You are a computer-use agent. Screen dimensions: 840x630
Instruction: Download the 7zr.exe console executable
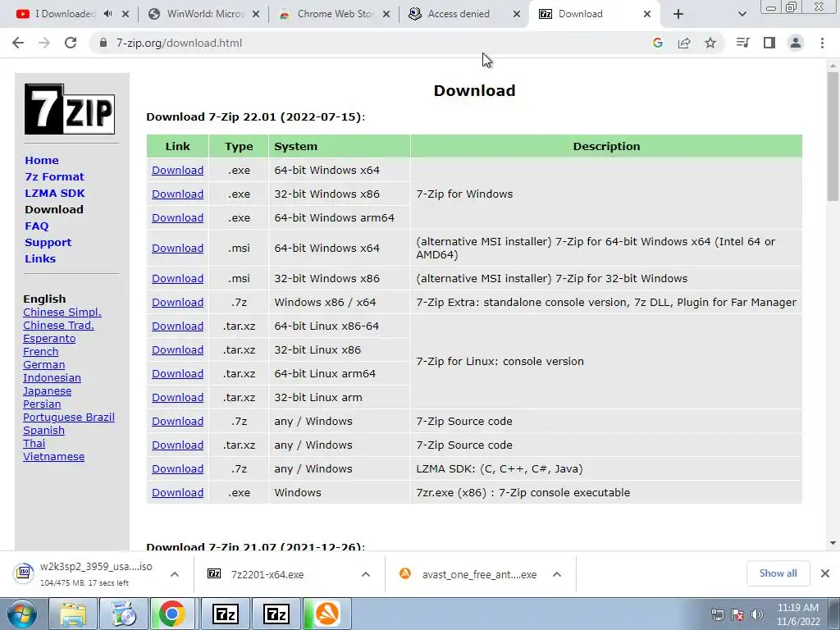[177, 493]
